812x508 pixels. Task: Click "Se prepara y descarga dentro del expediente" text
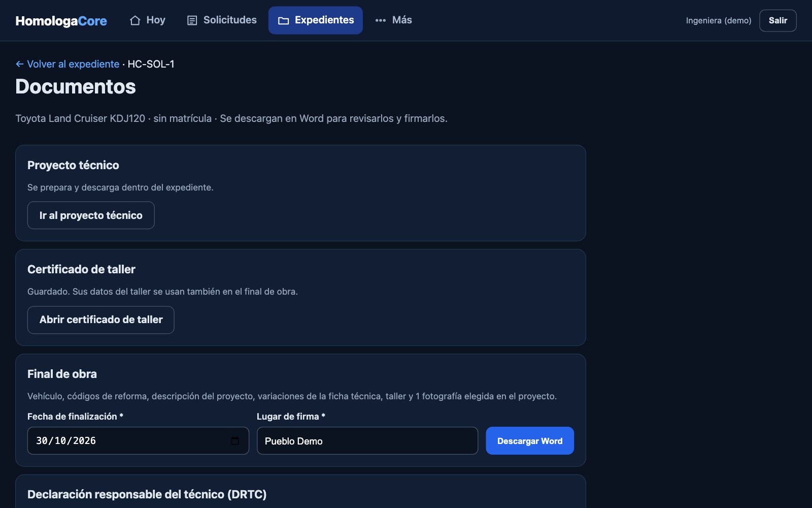pos(120,187)
